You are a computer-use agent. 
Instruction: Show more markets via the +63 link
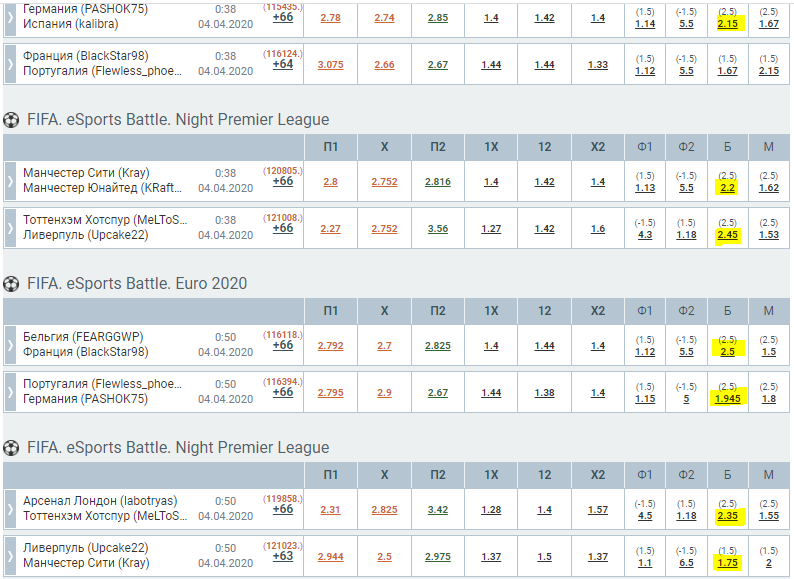pyautogui.click(x=283, y=556)
